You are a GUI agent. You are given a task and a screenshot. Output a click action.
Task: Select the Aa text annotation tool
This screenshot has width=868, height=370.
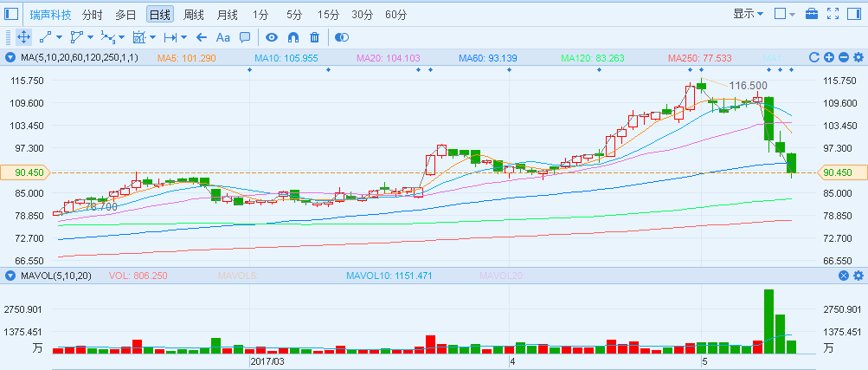tap(222, 37)
